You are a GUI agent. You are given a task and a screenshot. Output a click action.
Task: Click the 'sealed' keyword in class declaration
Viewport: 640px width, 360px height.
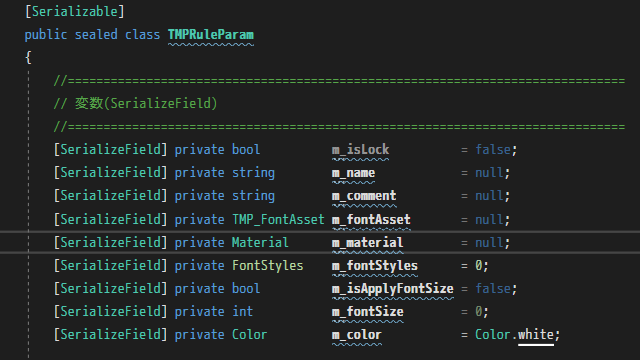96,35
